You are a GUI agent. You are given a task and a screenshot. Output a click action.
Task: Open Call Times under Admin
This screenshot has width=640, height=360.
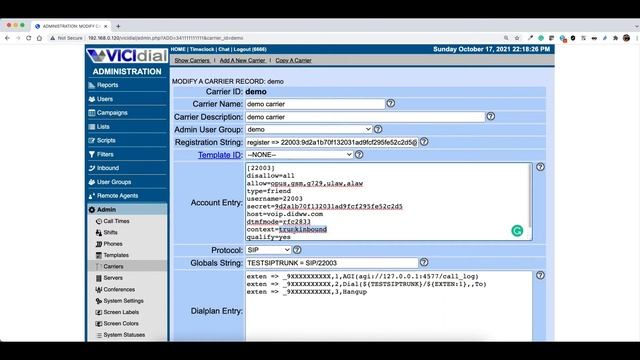(x=116, y=221)
